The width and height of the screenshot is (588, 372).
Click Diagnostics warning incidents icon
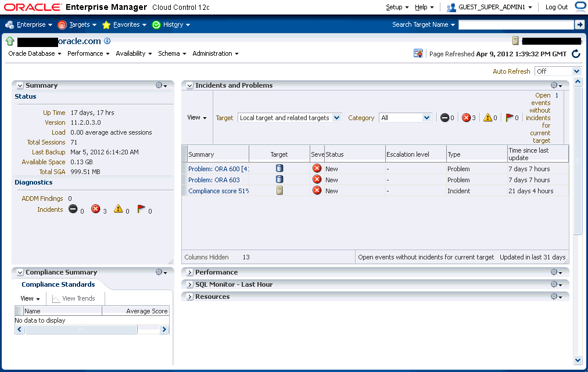(x=119, y=209)
